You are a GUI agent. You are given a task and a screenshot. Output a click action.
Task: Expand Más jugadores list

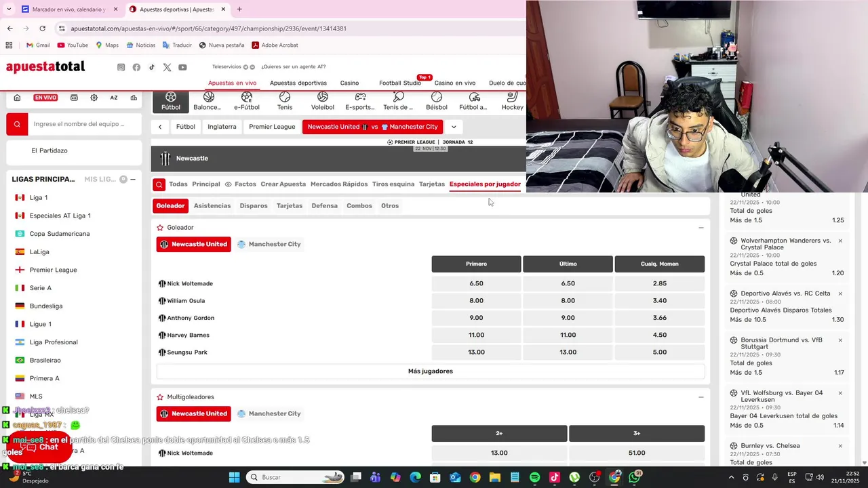[431, 371]
